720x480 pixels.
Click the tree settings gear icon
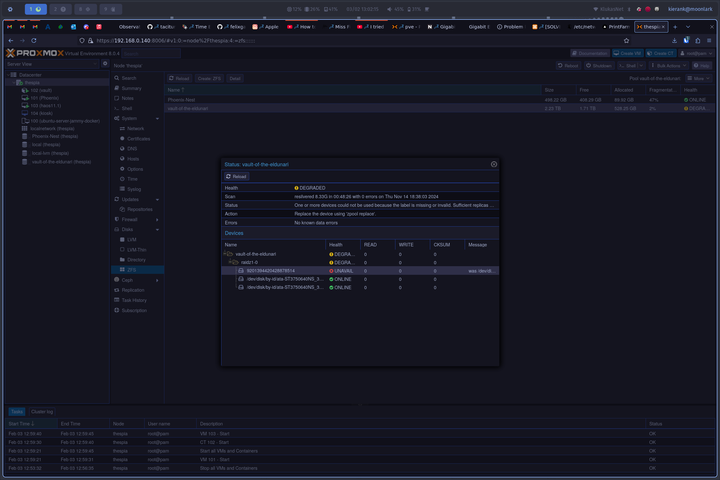coord(105,63)
